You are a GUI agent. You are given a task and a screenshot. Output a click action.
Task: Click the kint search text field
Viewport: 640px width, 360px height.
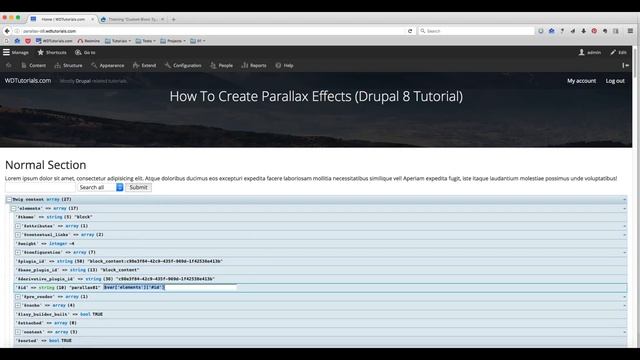click(x=40, y=187)
